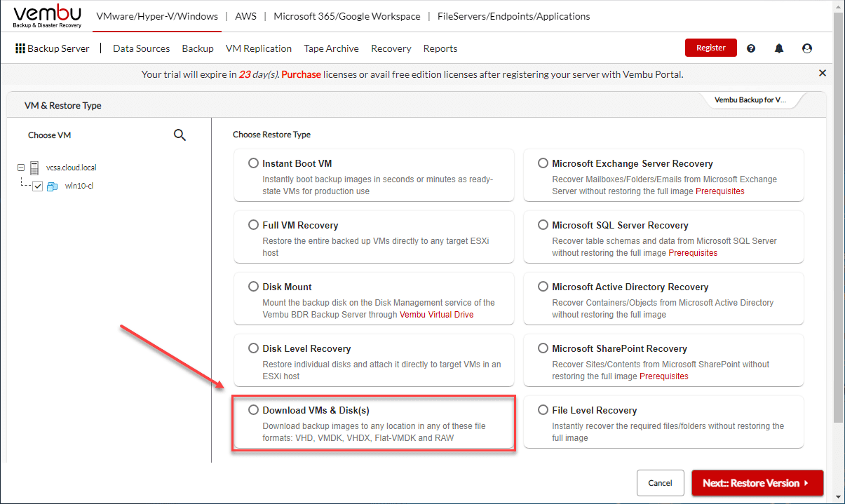Click the Vembu Backup for V... label tab
The width and height of the screenshot is (845, 504).
coord(750,100)
